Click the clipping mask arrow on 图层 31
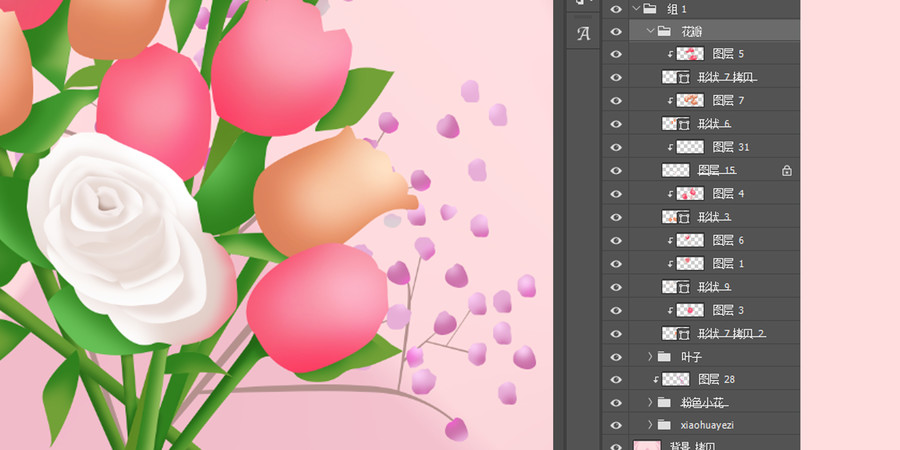 [670, 148]
